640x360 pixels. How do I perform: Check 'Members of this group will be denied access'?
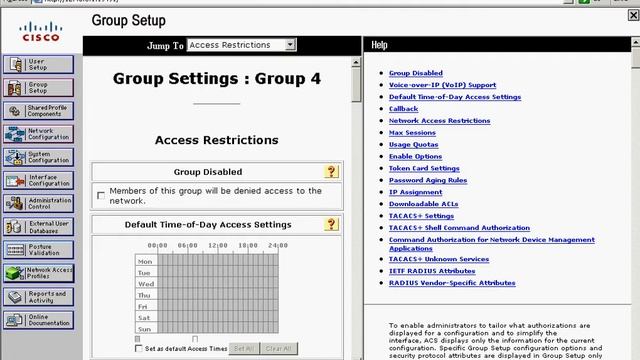click(x=101, y=196)
